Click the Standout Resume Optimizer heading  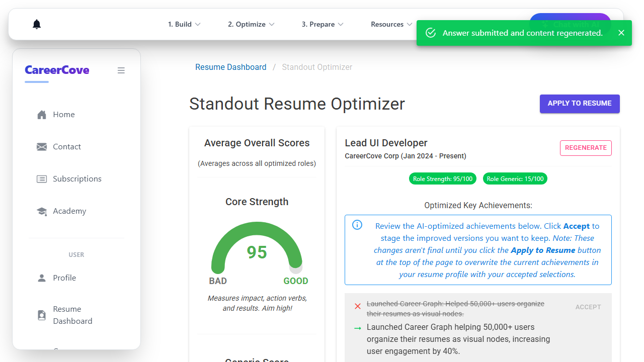click(297, 104)
